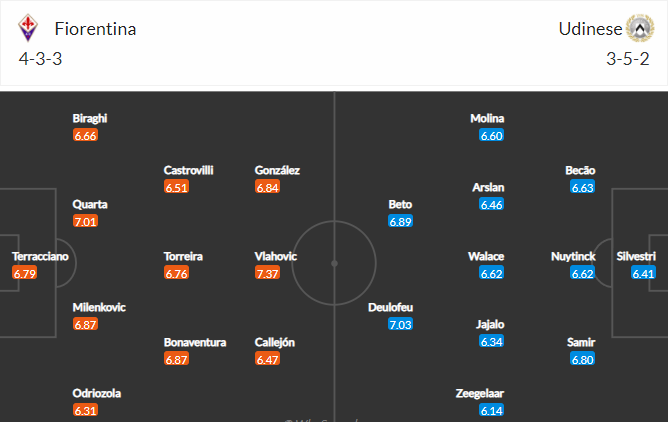The width and height of the screenshot is (668, 422).
Task: Click Samir's 6.80 rating badge
Action: point(582,359)
